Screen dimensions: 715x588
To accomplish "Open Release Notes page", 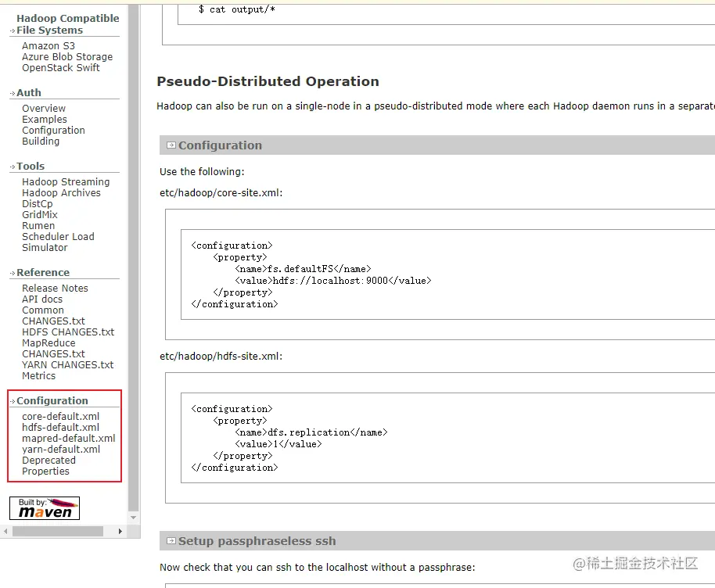I will pyautogui.click(x=55, y=288).
